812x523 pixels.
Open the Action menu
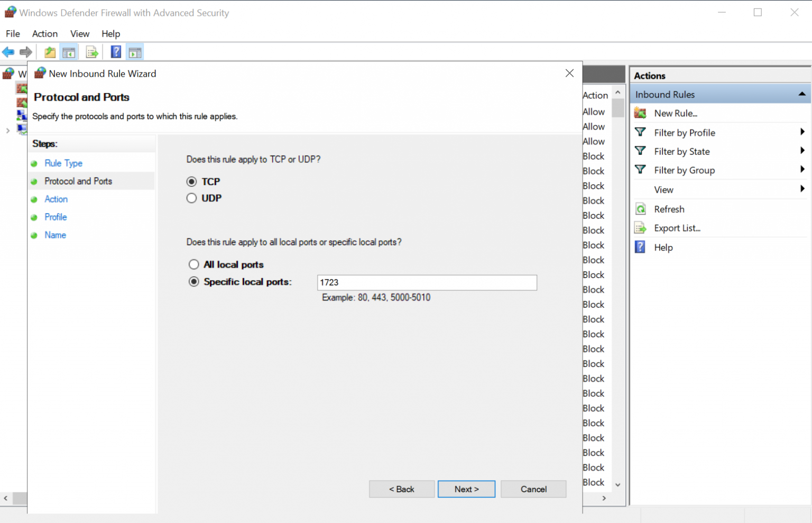click(x=45, y=34)
